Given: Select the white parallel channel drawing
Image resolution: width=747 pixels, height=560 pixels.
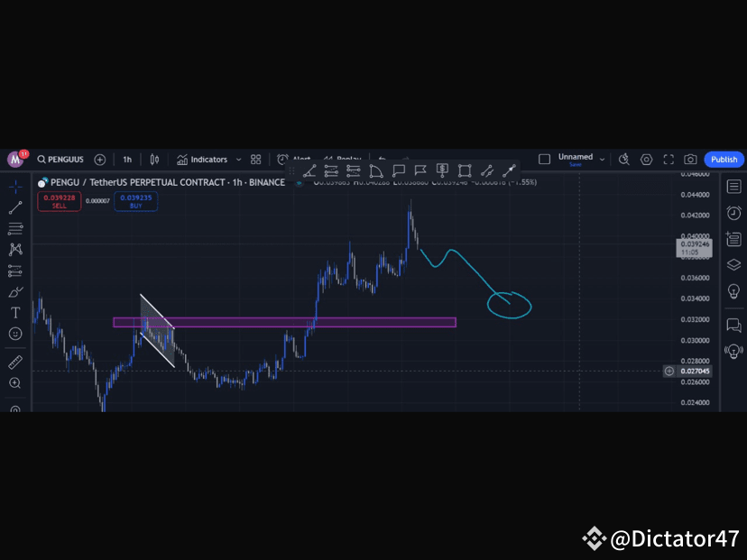Looking at the screenshot, I should tap(158, 331).
